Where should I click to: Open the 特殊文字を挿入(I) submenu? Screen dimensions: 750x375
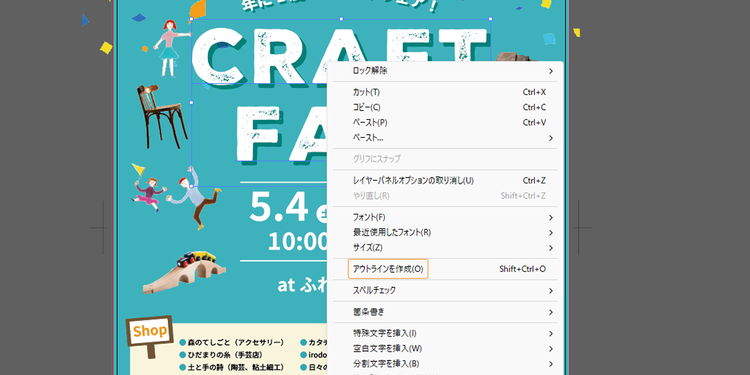pyautogui.click(x=445, y=333)
